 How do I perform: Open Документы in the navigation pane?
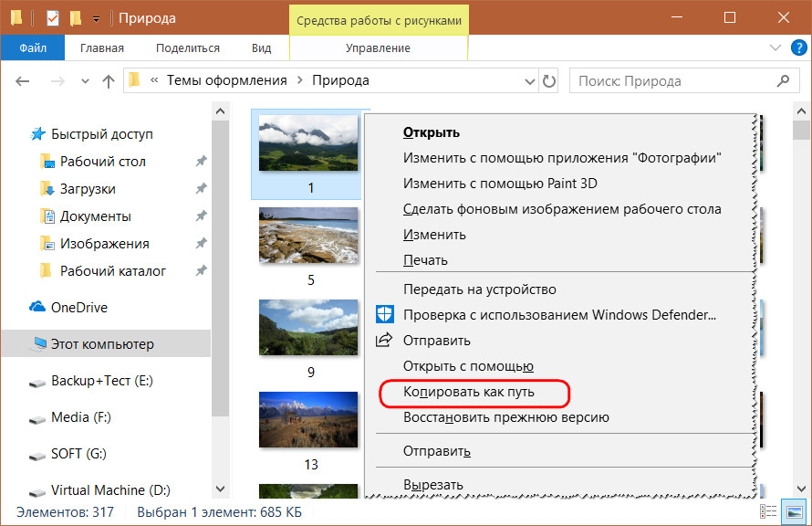click(x=95, y=216)
